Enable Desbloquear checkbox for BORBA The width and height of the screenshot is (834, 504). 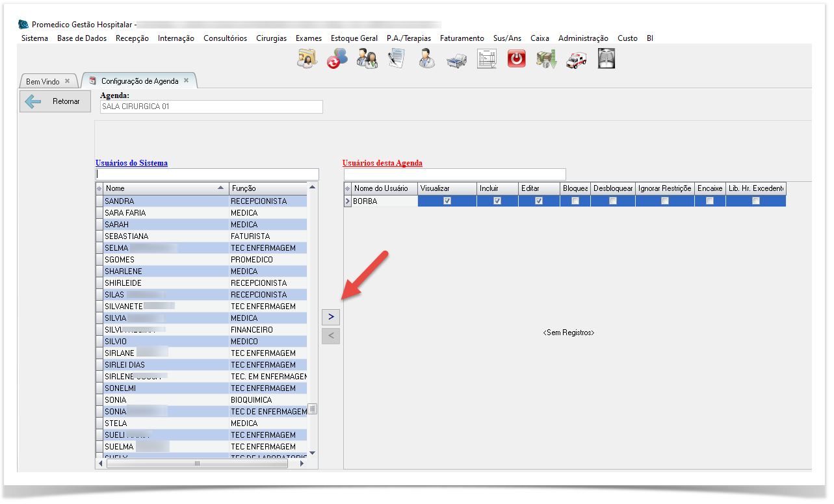tap(613, 201)
